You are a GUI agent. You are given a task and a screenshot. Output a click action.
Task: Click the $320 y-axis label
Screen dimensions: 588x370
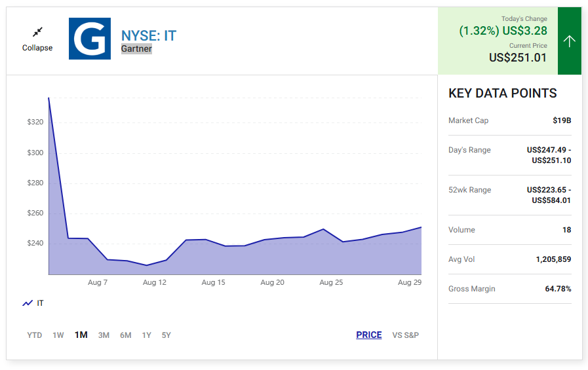[x=35, y=122]
